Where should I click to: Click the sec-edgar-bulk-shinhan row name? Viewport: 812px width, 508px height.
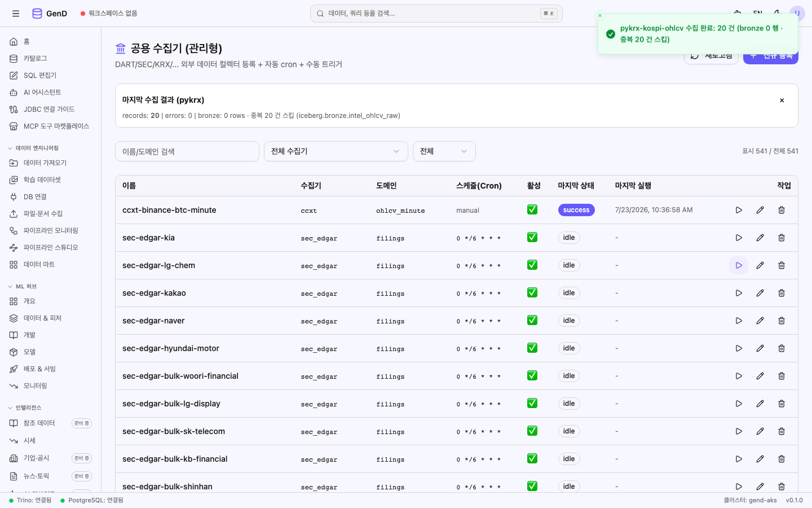coord(167,487)
